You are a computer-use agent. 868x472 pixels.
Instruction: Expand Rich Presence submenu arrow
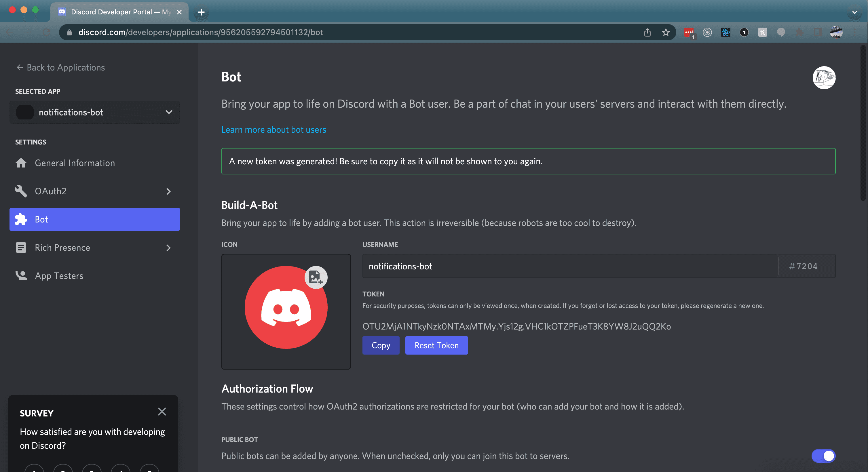(168, 248)
